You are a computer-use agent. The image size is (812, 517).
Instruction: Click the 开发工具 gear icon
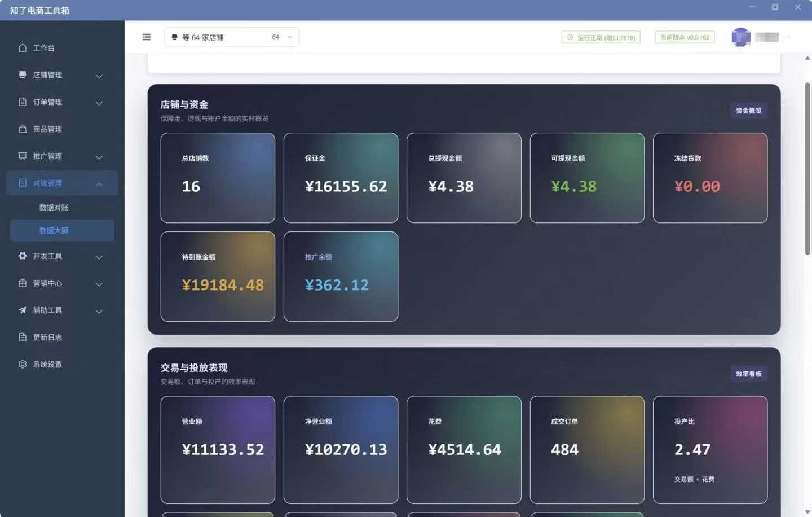pos(23,256)
